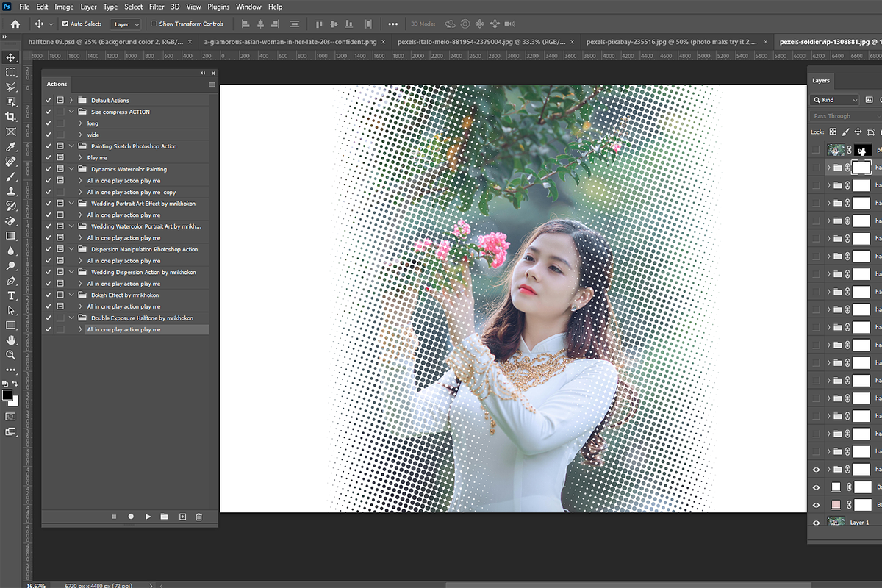
Task: Open Auto-Select Layer dropdown
Action: (x=126, y=24)
